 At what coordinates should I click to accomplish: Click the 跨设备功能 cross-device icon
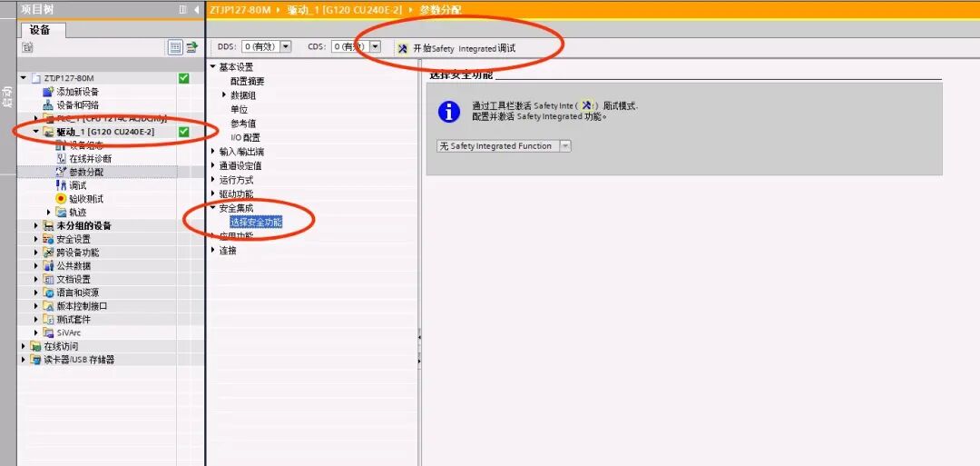pos(49,253)
